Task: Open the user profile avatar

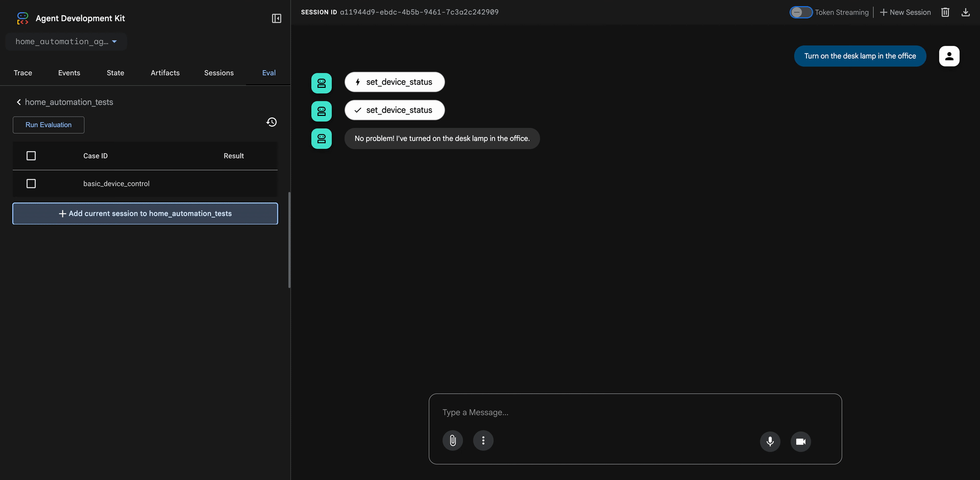Action: click(949, 56)
